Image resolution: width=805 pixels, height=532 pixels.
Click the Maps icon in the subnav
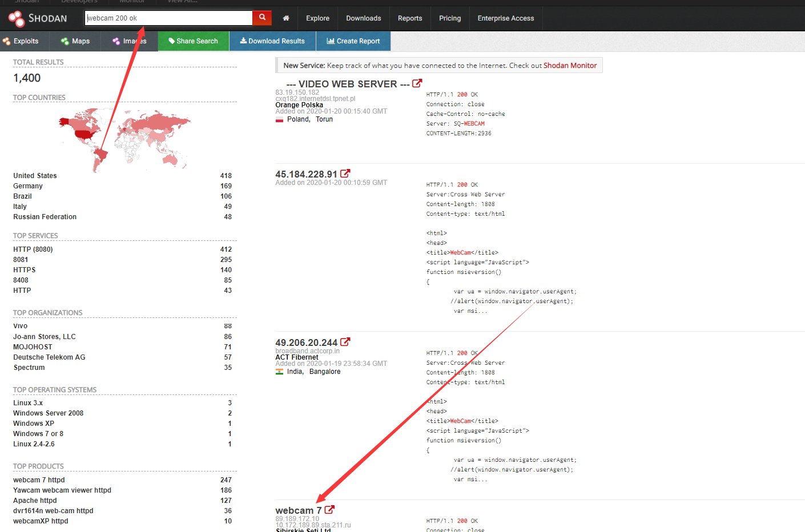pos(65,41)
